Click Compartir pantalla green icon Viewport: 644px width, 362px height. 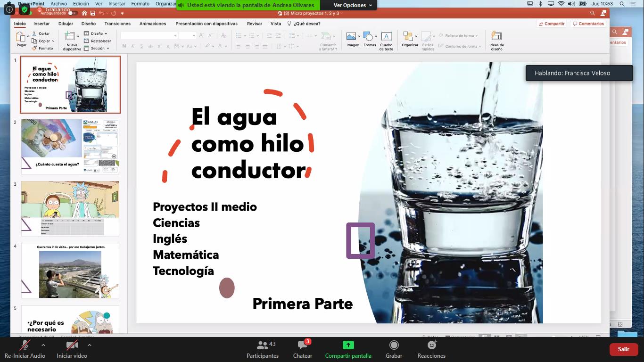pyautogui.click(x=348, y=346)
